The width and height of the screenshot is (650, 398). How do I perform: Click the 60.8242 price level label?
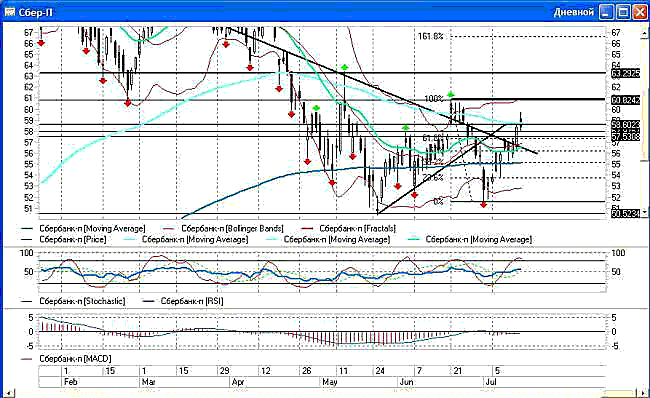(626, 100)
